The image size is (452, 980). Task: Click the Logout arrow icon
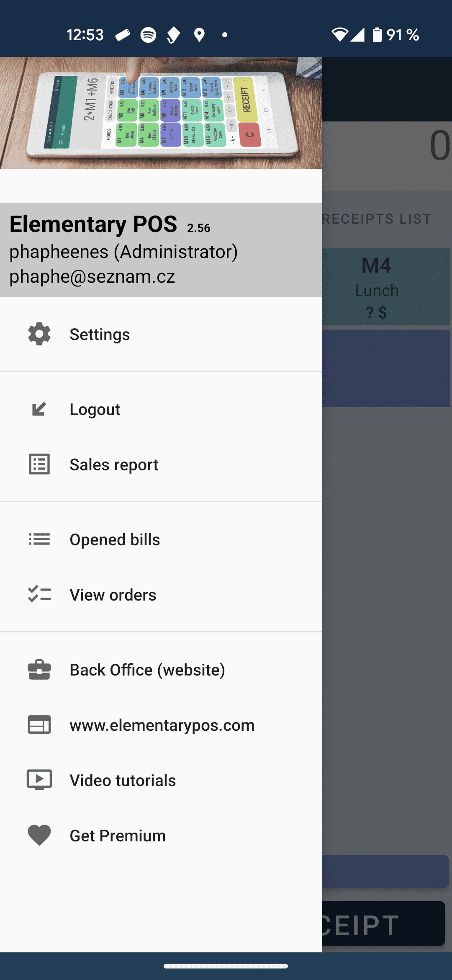[39, 409]
